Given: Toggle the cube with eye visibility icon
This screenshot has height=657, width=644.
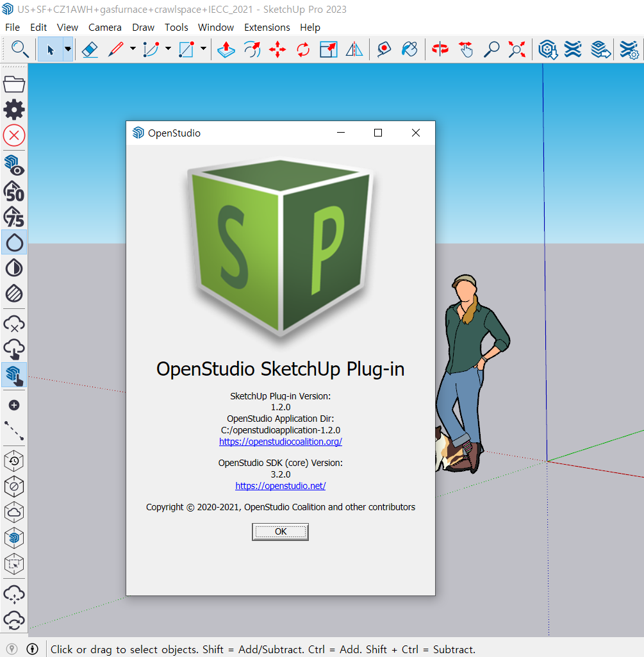Looking at the screenshot, I should point(14,165).
